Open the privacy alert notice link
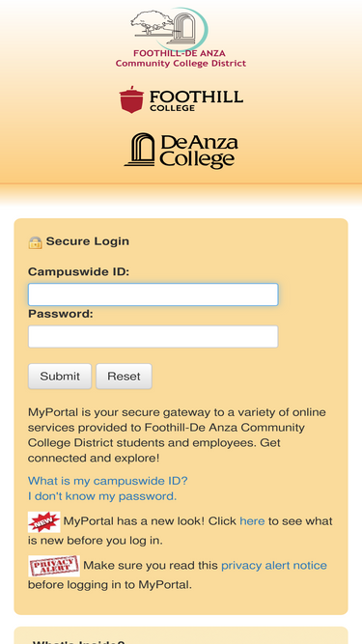 pyautogui.click(x=274, y=566)
